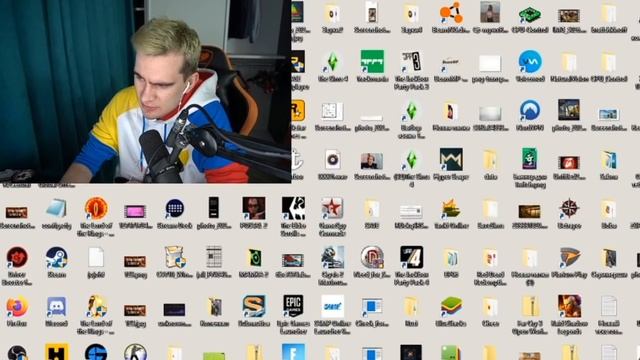Launch Raid Shadow Legends warrior icon

pos(569,307)
